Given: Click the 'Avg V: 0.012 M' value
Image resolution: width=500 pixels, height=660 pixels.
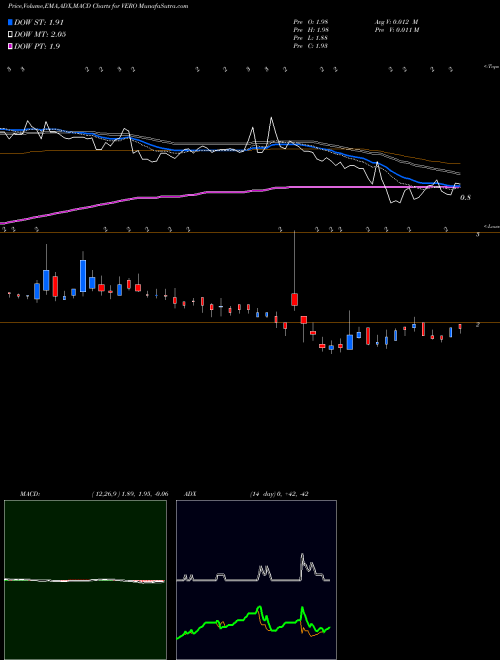Looking at the screenshot, I should pos(396,22).
